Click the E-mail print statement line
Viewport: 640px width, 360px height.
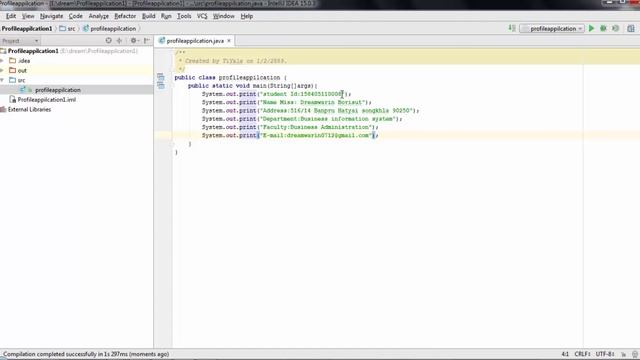pos(290,135)
